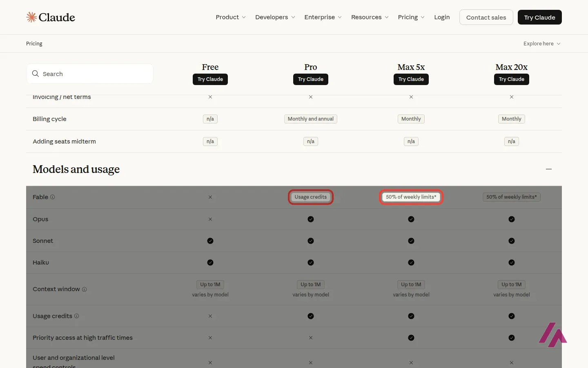
Task: Click Try Claude under Max 20x
Action: [x=512, y=79]
